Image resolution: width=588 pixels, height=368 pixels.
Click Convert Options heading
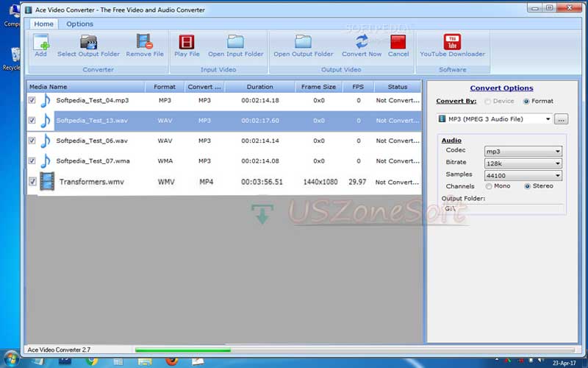coord(501,88)
